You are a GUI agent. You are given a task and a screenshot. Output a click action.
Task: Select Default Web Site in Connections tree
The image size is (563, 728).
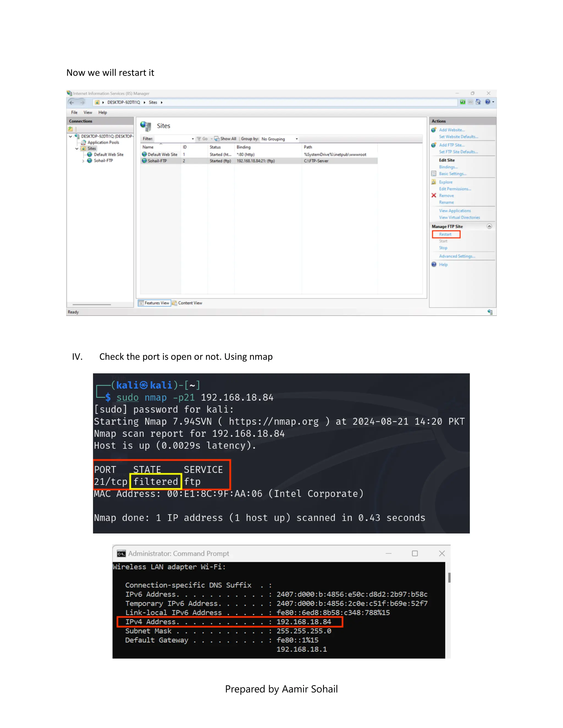109,155
